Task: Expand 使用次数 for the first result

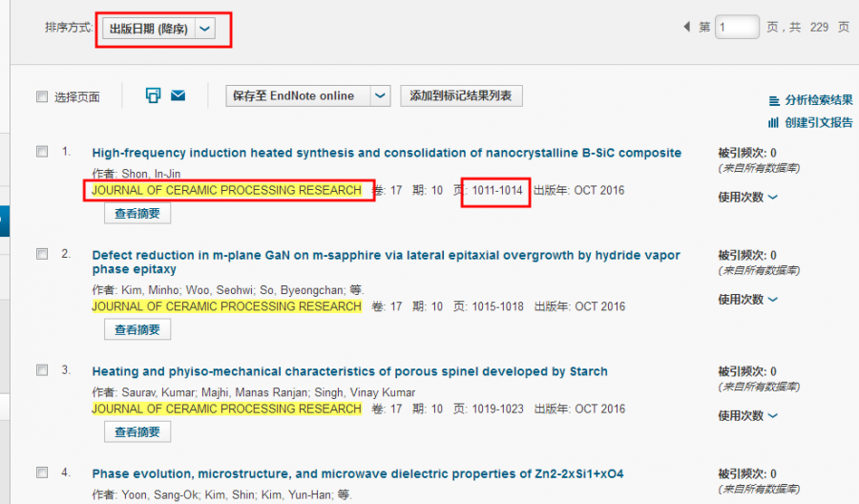Action: (747, 198)
